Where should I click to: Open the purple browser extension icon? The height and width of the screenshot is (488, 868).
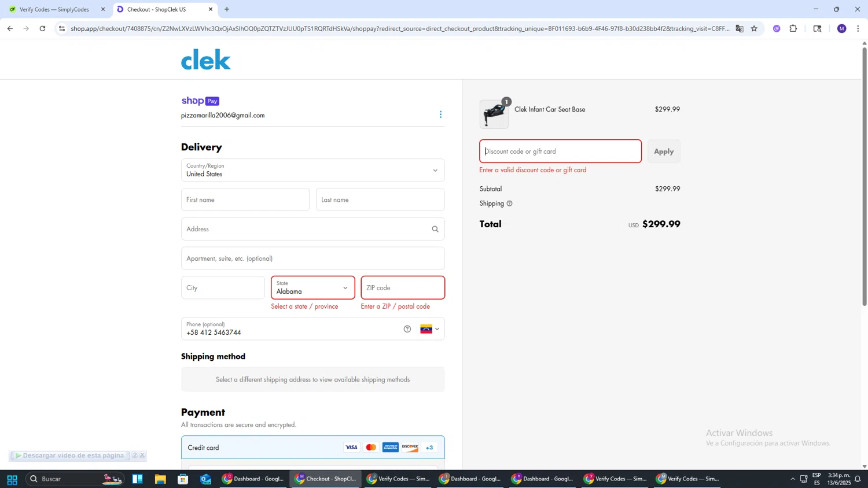(777, 28)
